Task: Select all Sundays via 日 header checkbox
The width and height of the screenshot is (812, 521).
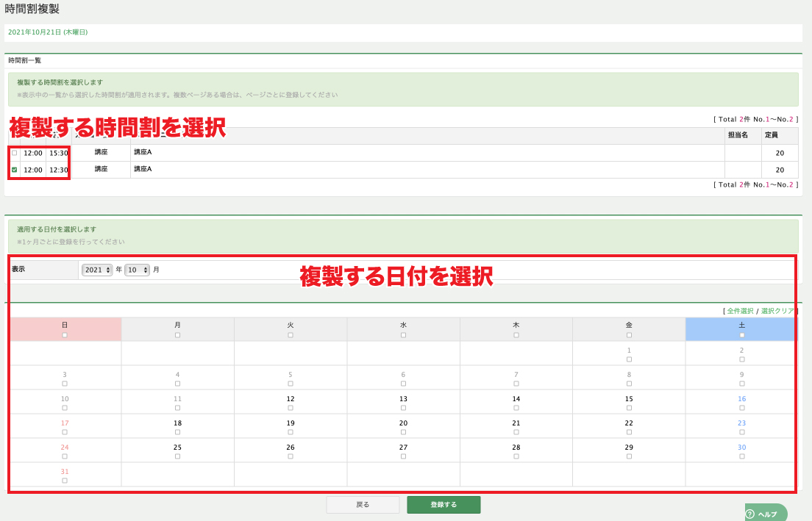Action: point(65,335)
